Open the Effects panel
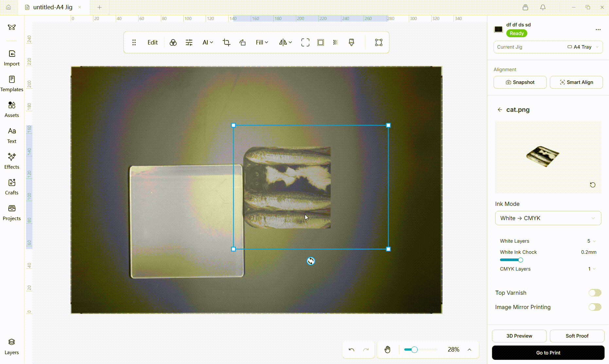 point(12,161)
